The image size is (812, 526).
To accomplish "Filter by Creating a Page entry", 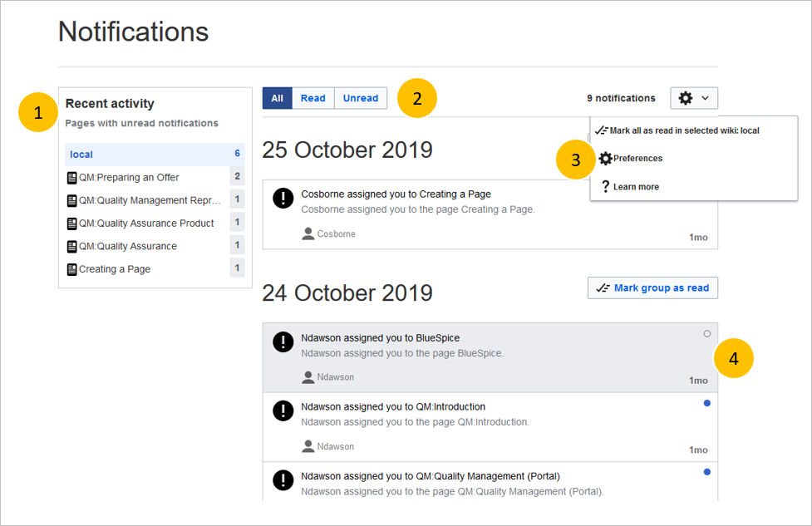I will [155, 268].
